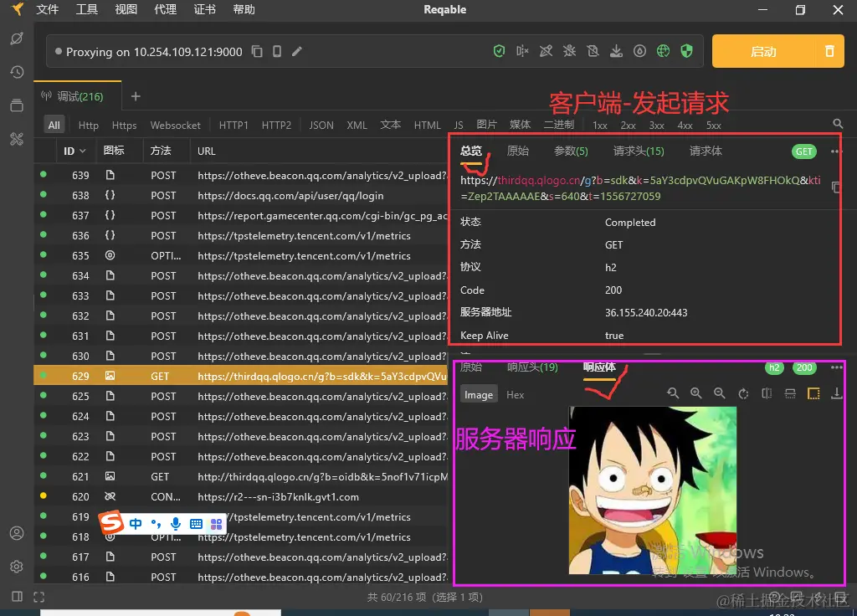This screenshot has width=857, height=616.
Task: Open the settings gear in left sidebar
Action: pos(17,567)
